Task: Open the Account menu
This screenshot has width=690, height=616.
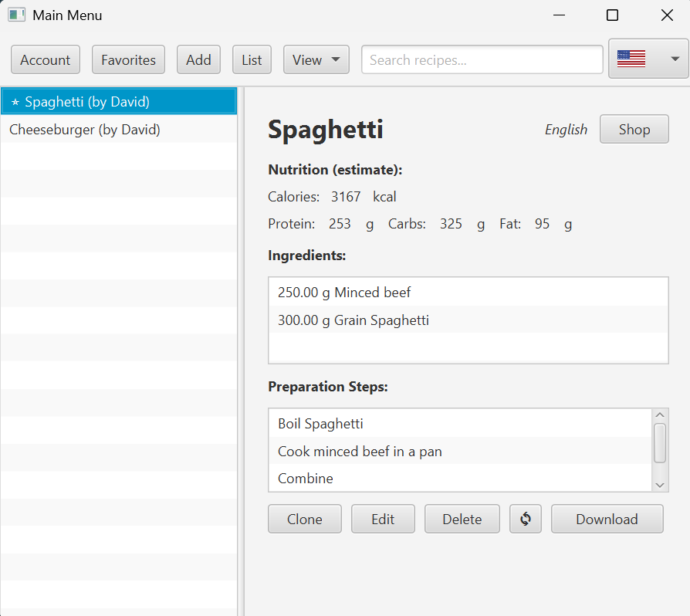Action: pyautogui.click(x=46, y=59)
